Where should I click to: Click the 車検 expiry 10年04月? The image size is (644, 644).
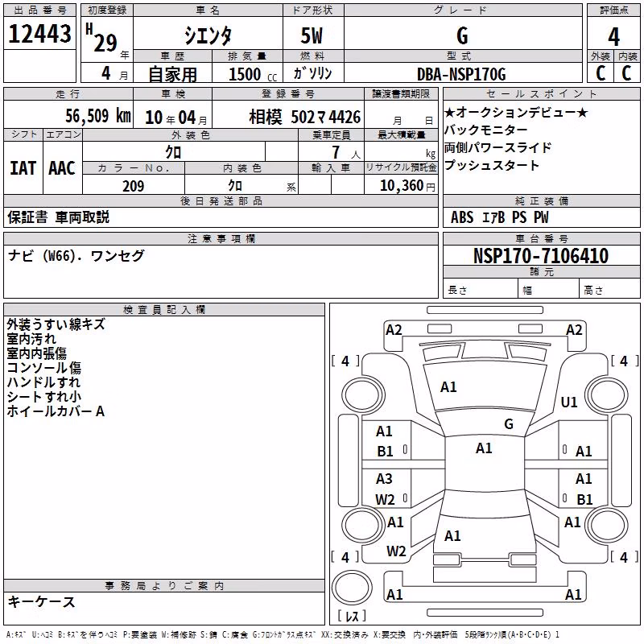[176, 118]
